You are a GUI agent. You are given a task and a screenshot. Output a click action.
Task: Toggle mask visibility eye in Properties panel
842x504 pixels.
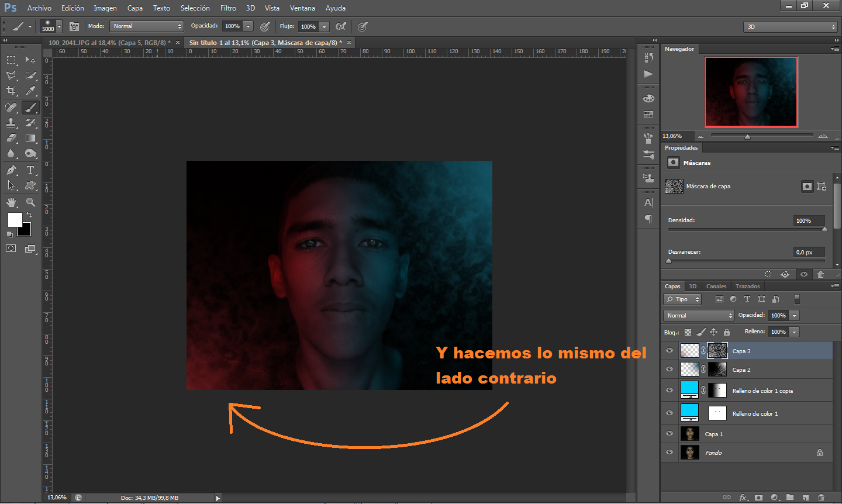click(x=804, y=274)
